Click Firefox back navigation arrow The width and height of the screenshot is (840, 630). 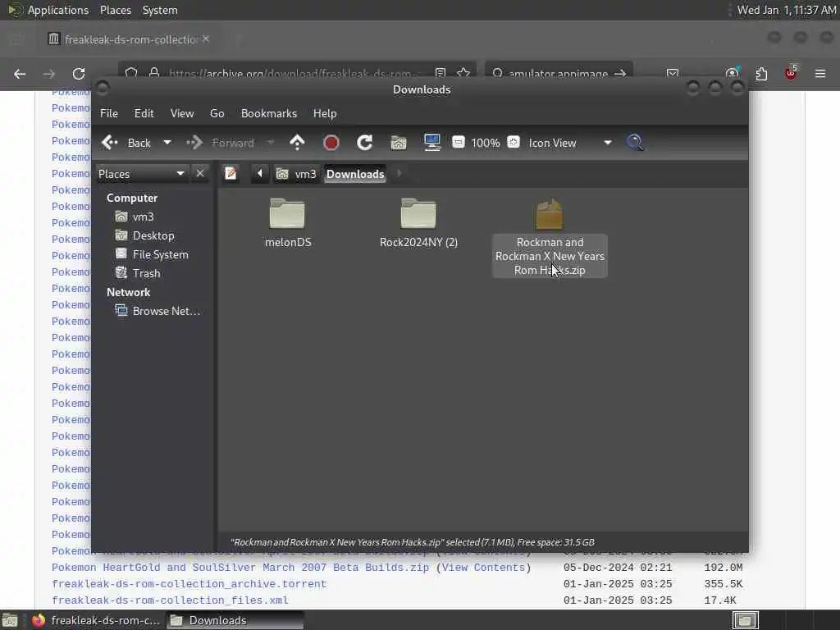[x=20, y=74]
